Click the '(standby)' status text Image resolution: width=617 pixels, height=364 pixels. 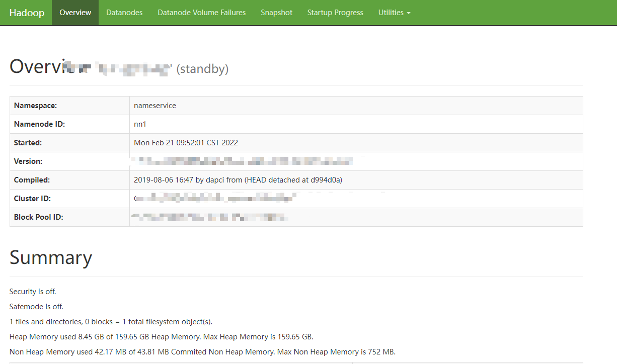(202, 69)
